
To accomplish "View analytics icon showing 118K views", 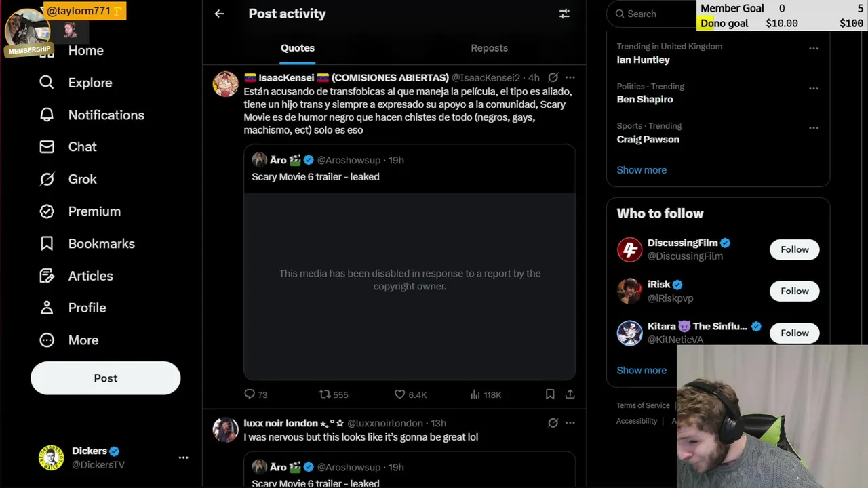I will tap(476, 394).
